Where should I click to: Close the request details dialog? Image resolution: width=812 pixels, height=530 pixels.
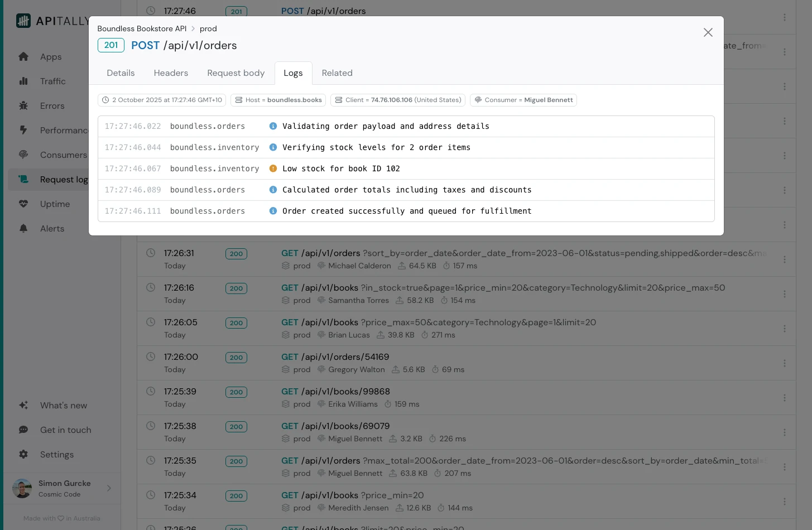tap(708, 32)
